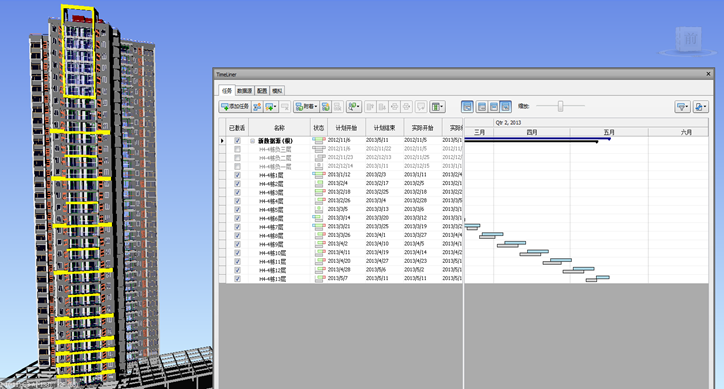This screenshot has height=389, width=724.
Task: Select the H4-4栋12层 task name
Action: tap(272, 270)
